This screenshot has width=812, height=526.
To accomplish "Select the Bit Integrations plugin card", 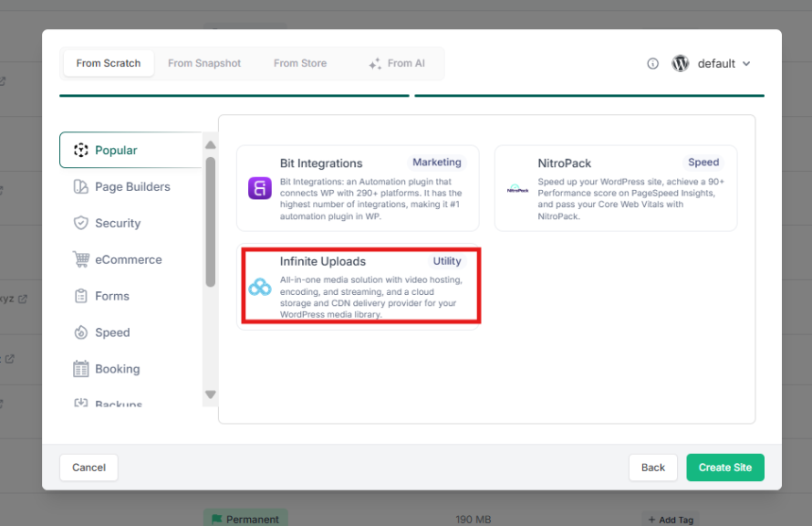I will [358, 188].
